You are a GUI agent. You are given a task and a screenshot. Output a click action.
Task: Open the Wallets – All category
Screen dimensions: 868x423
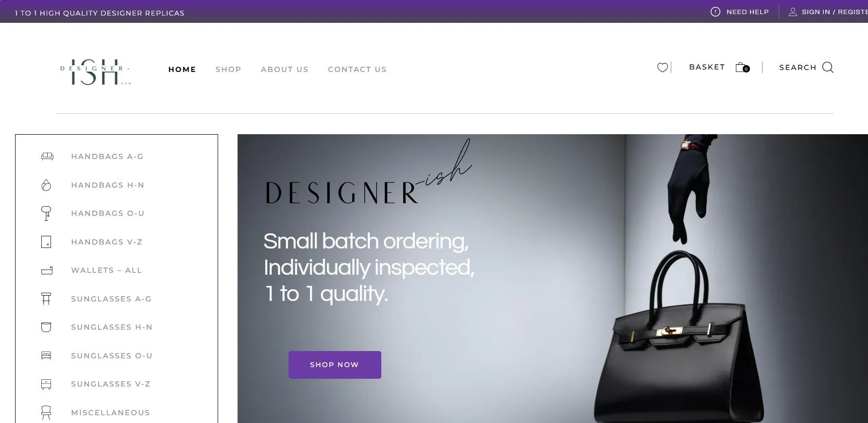pos(106,270)
